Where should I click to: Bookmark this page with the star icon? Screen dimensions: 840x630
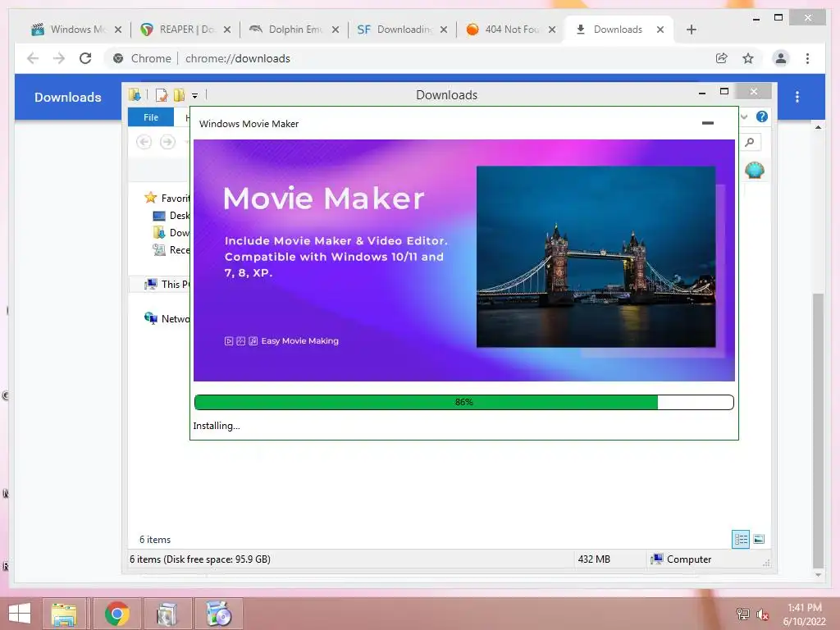point(748,58)
